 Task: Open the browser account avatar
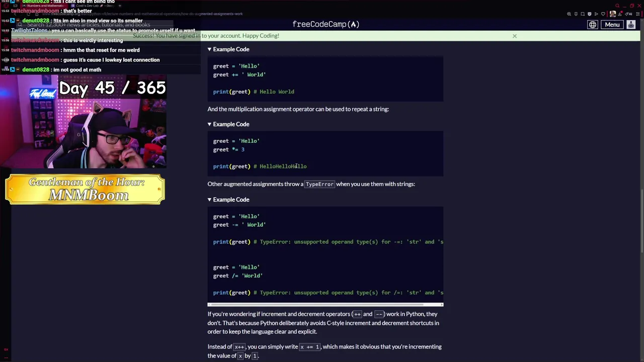(613, 14)
